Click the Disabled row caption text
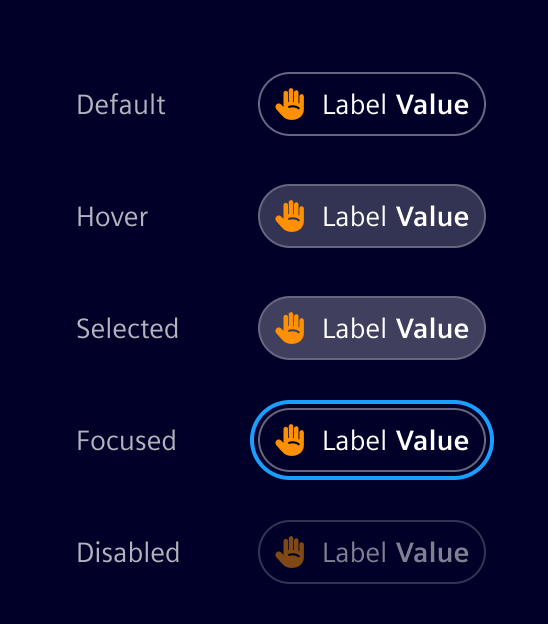The image size is (548, 624). (128, 553)
